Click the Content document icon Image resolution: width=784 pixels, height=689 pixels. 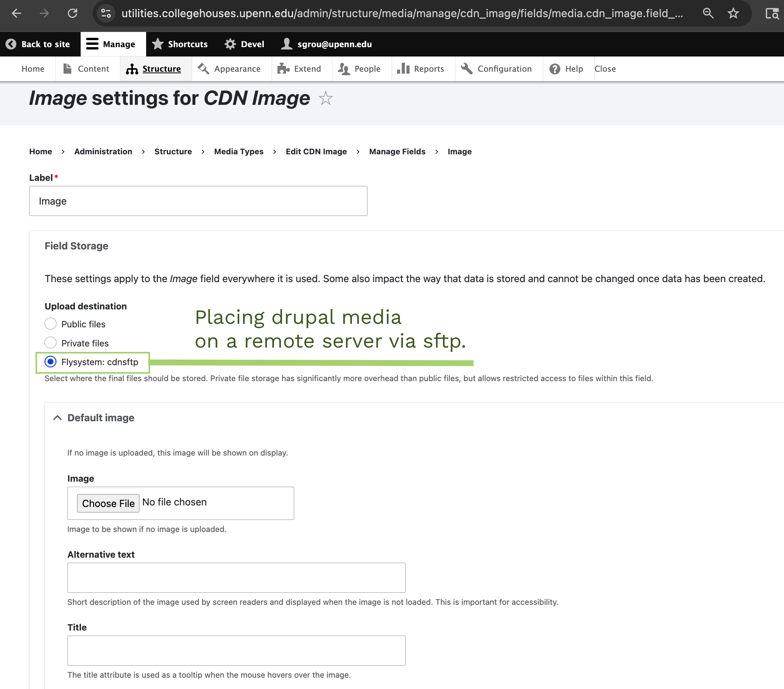coord(67,69)
